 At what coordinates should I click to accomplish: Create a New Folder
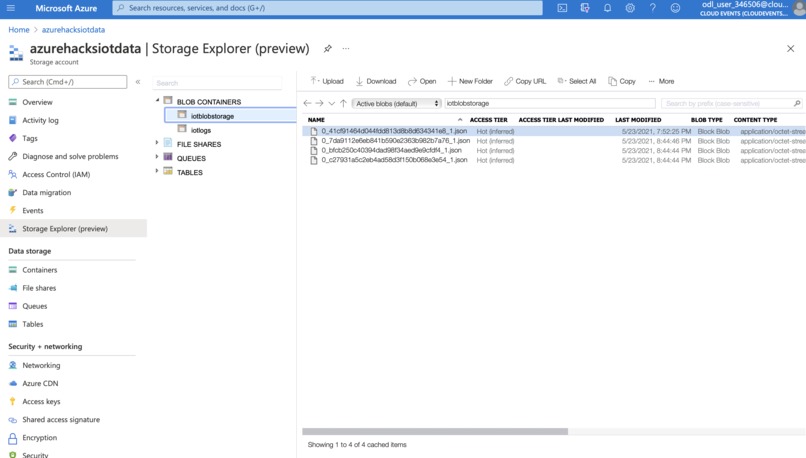[x=470, y=81]
